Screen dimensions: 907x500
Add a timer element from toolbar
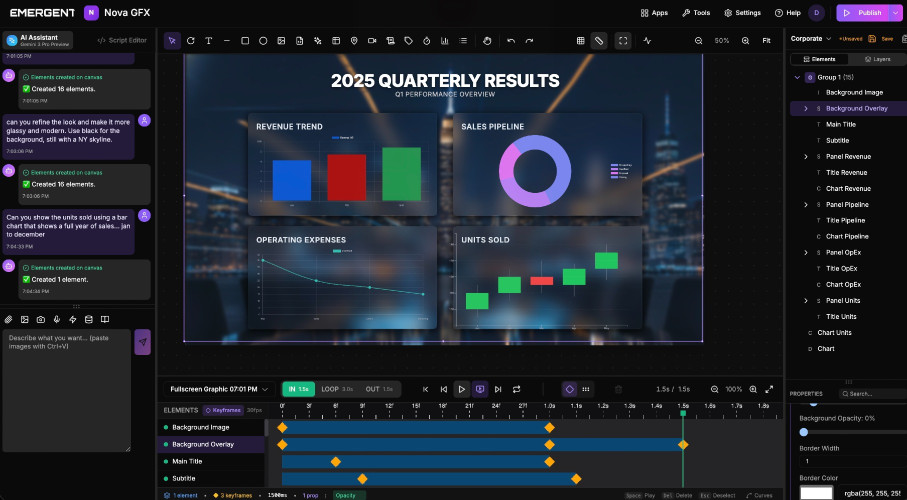(x=427, y=41)
